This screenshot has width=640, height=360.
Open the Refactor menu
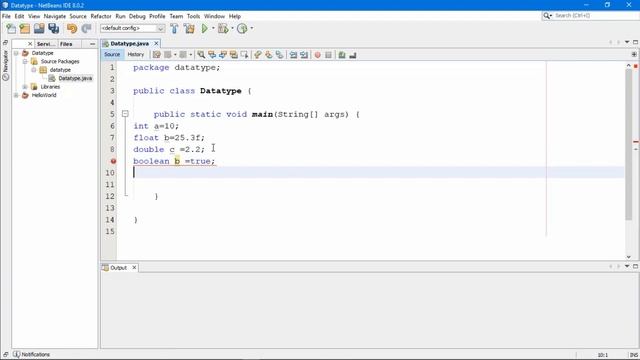tap(101, 16)
